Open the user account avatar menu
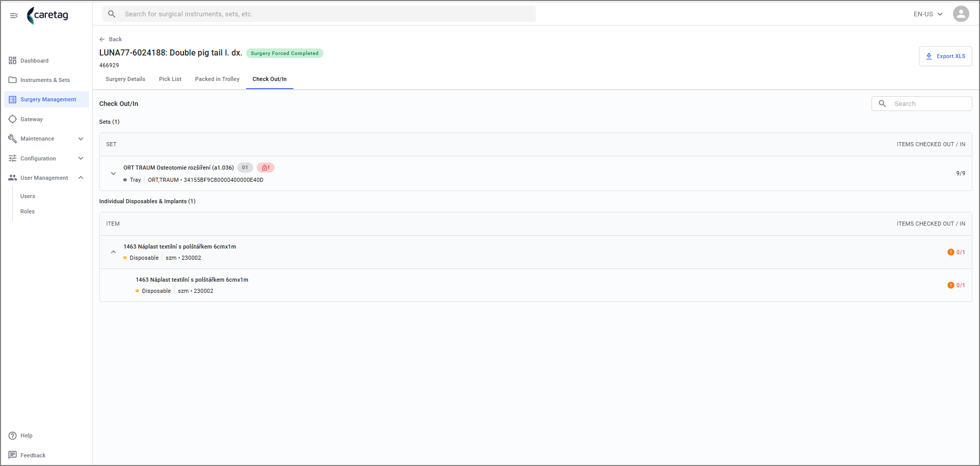Image resolution: width=980 pixels, height=466 pixels. click(x=961, y=14)
